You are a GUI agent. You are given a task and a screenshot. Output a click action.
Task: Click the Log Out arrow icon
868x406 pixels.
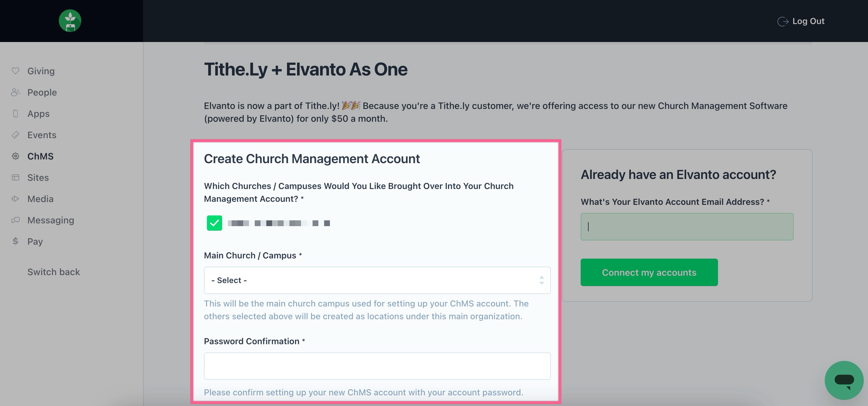click(x=783, y=21)
